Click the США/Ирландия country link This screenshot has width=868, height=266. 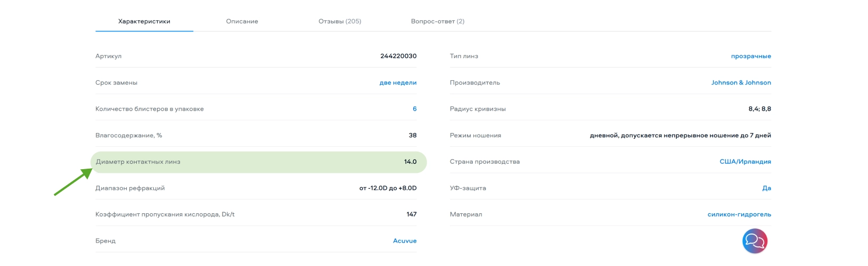point(746,162)
